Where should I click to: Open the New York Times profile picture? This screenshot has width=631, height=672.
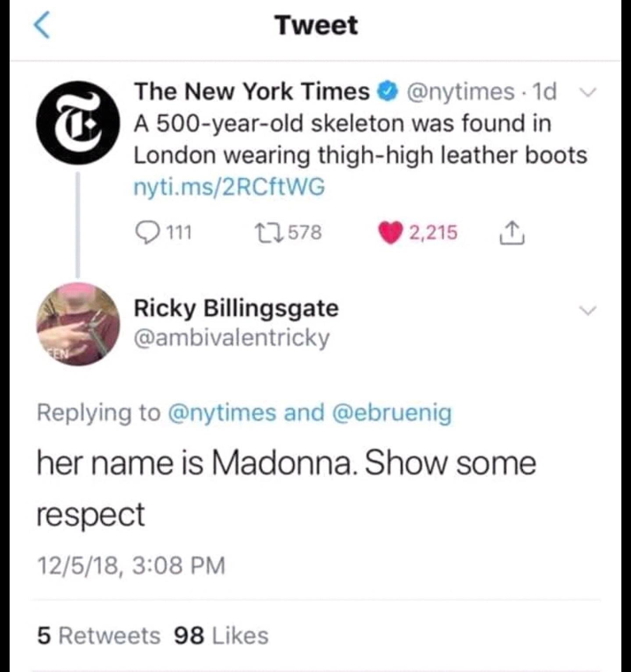77,123
